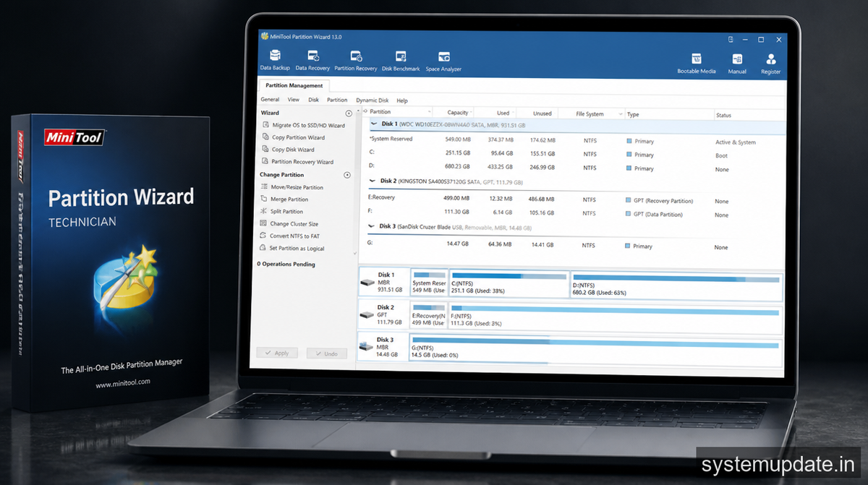This screenshot has height=485, width=868.
Task: Select the *System Reserved partition row
Action: tap(576, 141)
